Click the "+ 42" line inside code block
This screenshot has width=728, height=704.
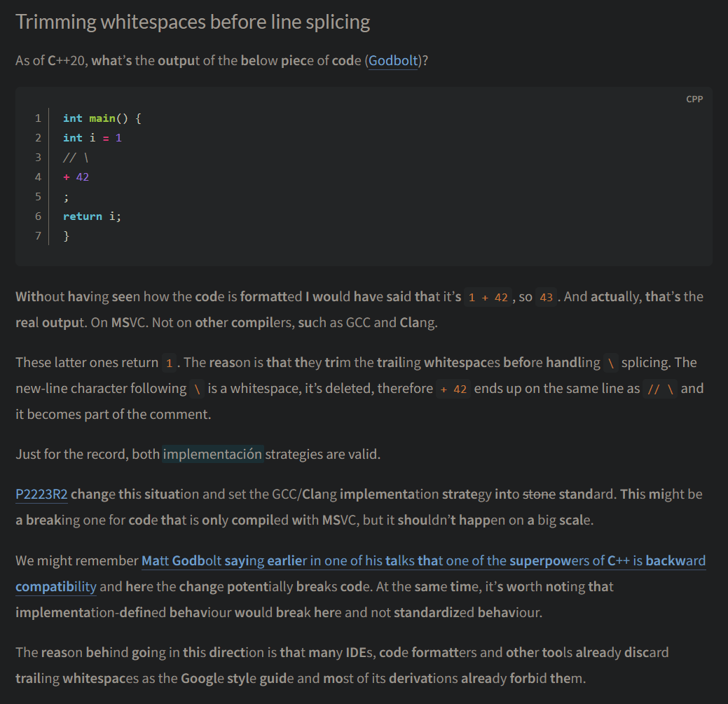coord(76,177)
